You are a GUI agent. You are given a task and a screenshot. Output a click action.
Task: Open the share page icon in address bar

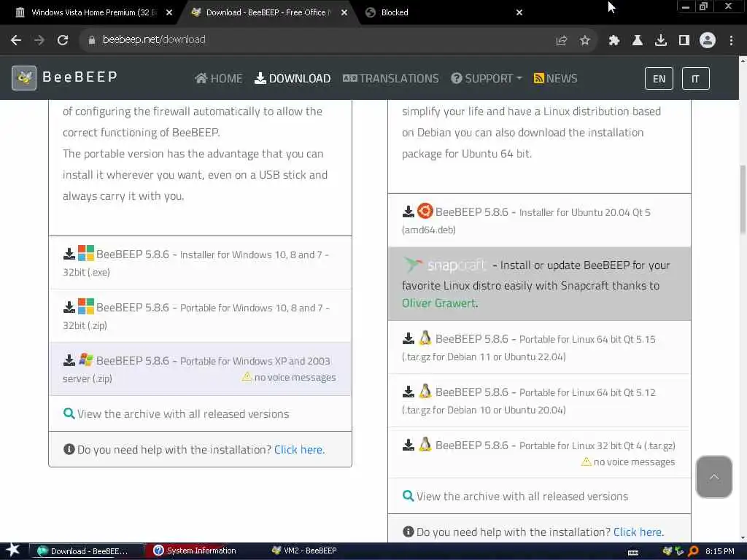(x=561, y=41)
